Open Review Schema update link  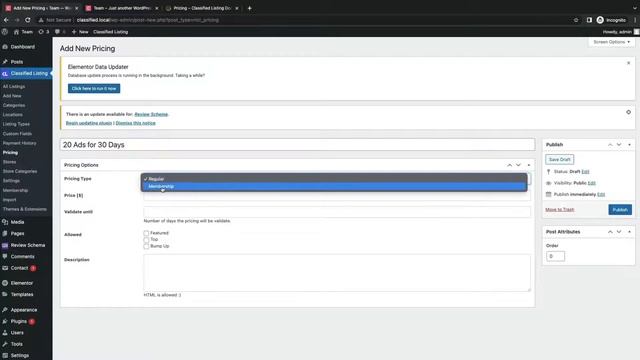pyautogui.click(x=151, y=114)
